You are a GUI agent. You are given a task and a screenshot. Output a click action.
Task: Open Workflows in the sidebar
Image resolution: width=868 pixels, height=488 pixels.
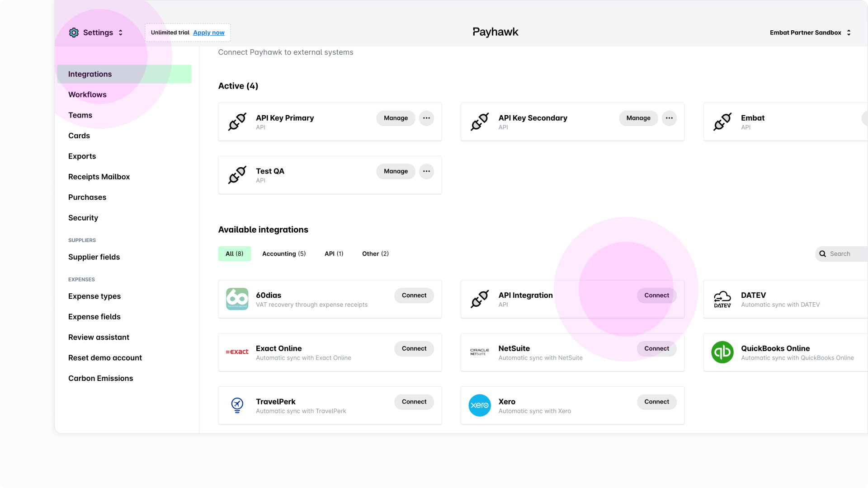87,94
